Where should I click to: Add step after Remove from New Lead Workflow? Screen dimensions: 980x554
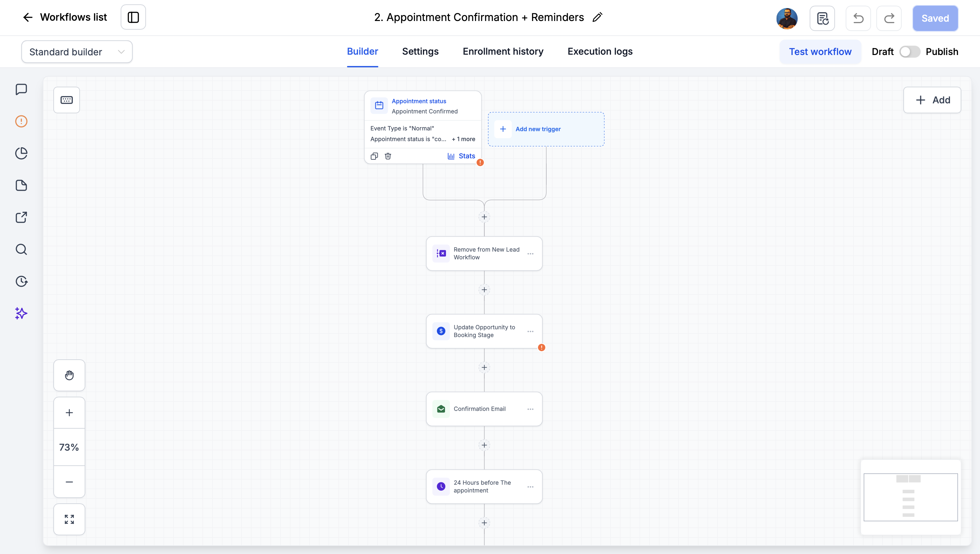pyautogui.click(x=484, y=290)
